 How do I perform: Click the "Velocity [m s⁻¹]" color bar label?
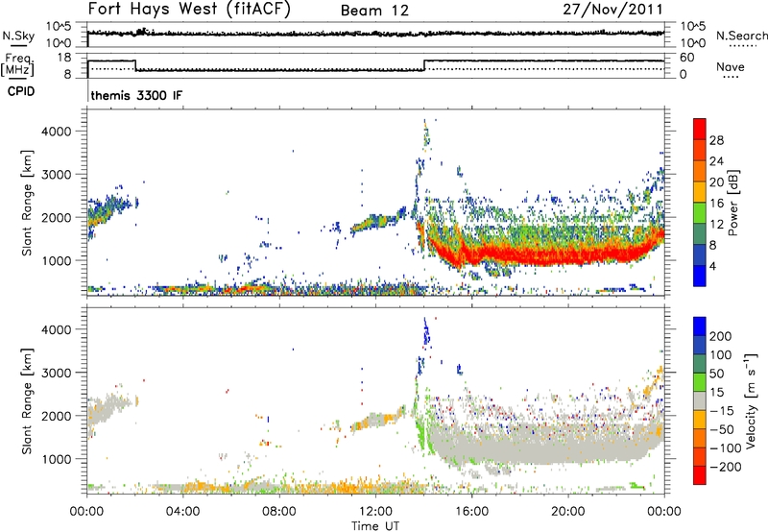750,400
